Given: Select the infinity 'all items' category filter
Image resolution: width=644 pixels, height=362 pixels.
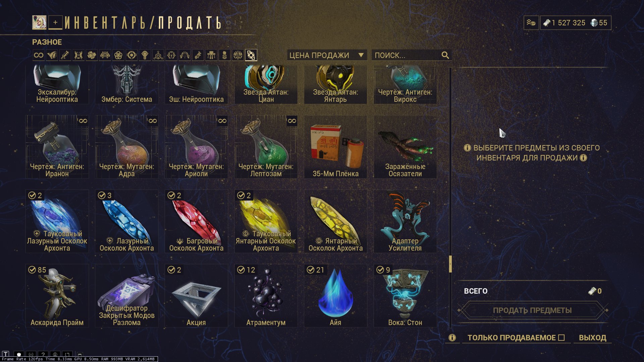Looking at the screenshot, I should (x=39, y=55).
